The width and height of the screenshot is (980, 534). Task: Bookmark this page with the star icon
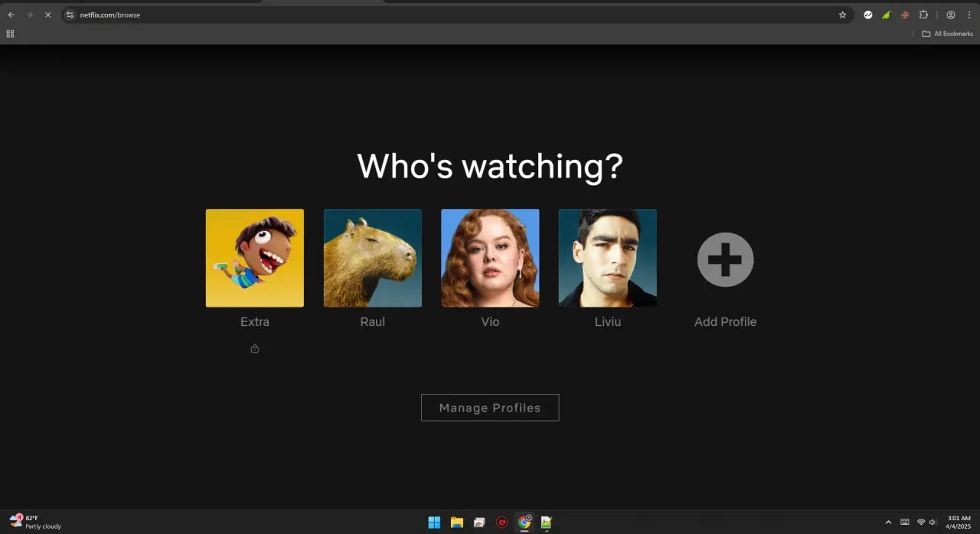click(x=842, y=15)
